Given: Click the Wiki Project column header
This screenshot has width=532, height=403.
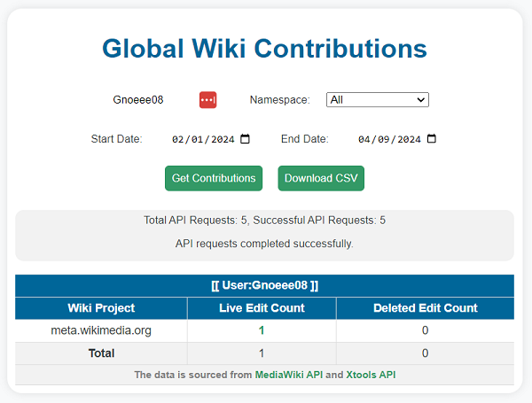Looking at the screenshot, I should [x=101, y=308].
